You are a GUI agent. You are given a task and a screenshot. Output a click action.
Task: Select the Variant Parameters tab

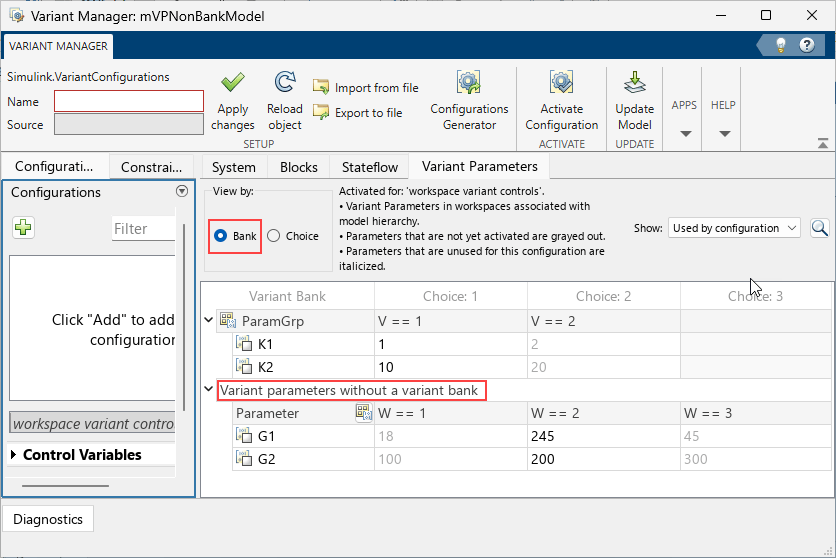point(479,167)
